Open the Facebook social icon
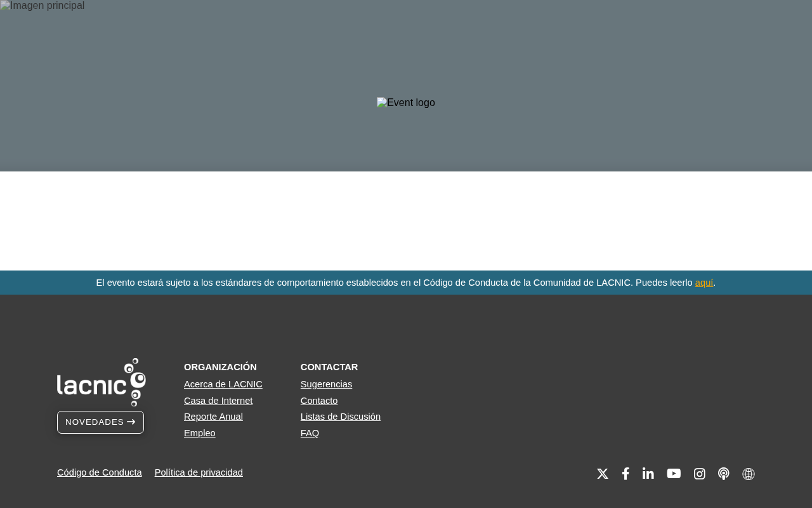812x508 pixels. pos(625,474)
